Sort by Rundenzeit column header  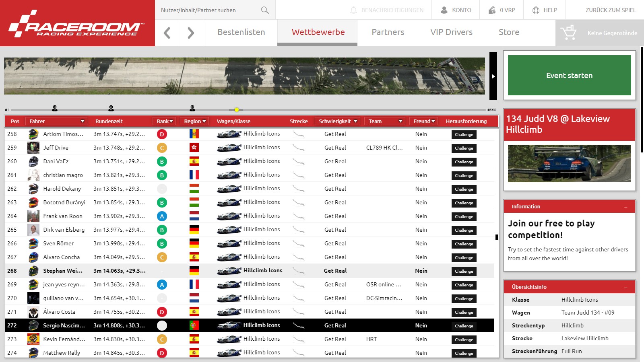(x=109, y=121)
